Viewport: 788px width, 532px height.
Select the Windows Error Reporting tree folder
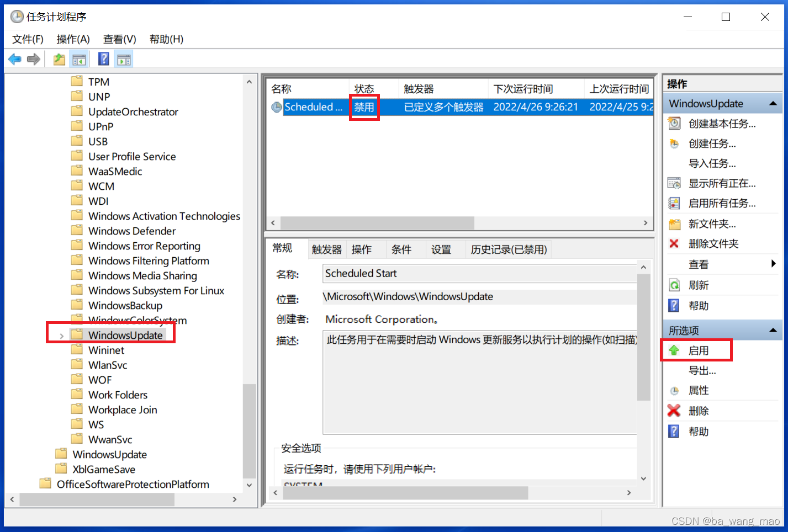tap(144, 246)
